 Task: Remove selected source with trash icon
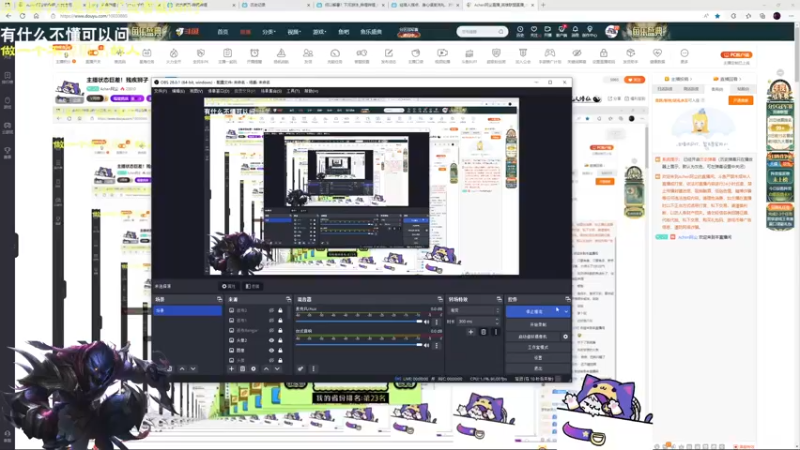pos(242,368)
